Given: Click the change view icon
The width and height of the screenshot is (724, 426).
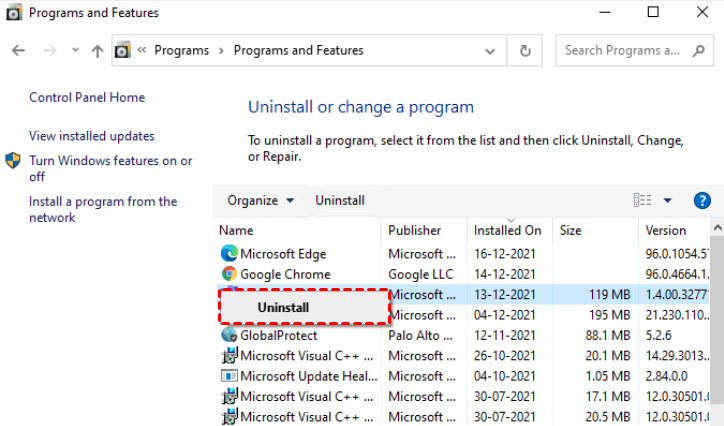Looking at the screenshot, I should (642, 200).
